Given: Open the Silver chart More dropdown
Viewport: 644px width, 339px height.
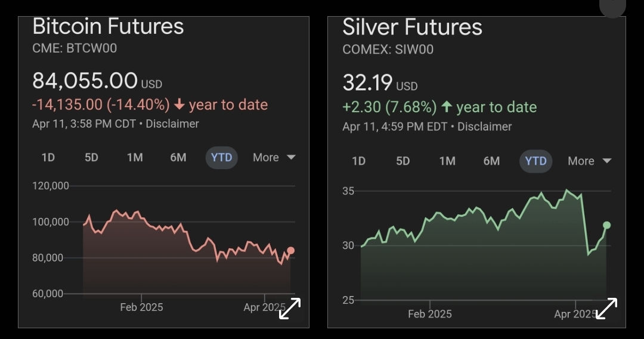Looking at the screenshot, I should pos(589,161).
